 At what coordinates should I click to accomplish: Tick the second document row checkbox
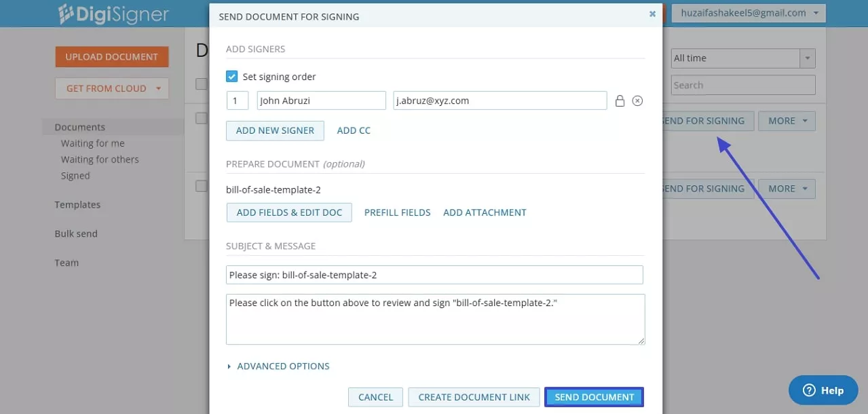(201, 186)
